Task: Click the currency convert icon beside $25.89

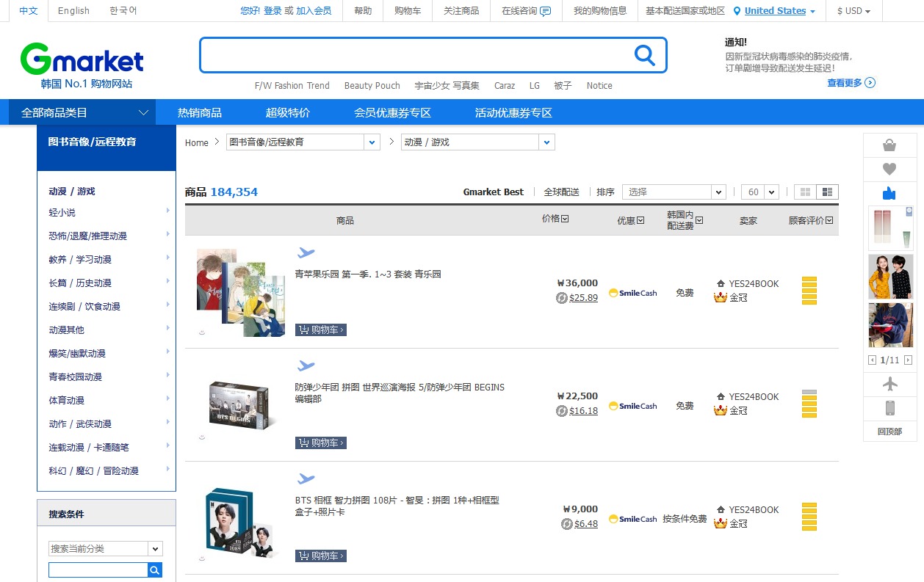Action: tap(562, 298)
